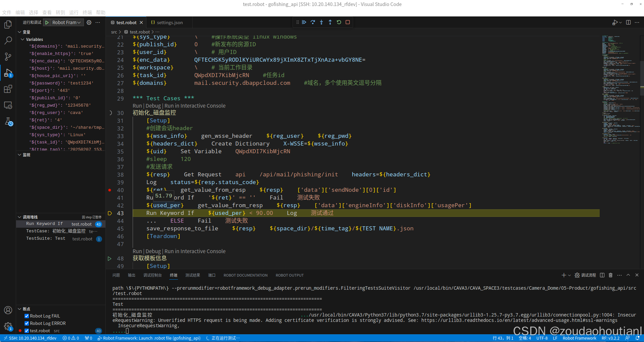Uncheck the Robot Log FAIL breakpoint
Image resolution: width=644 pixels, height=342 pixels.
27,316
